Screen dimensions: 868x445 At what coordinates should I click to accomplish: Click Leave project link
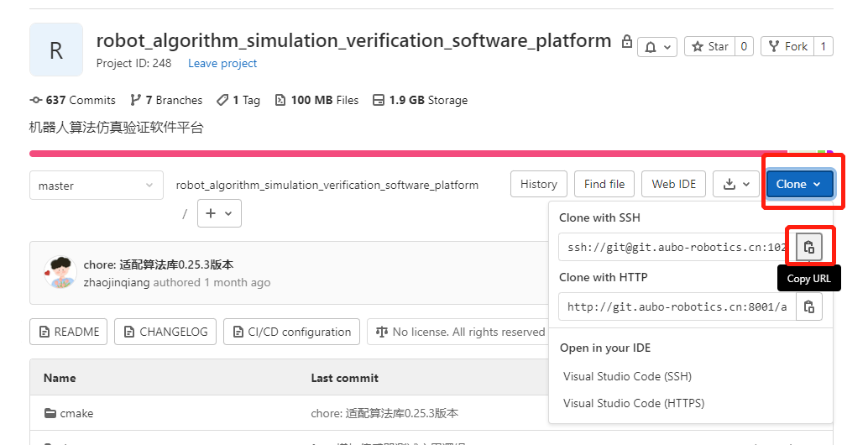tap(222, 63)
